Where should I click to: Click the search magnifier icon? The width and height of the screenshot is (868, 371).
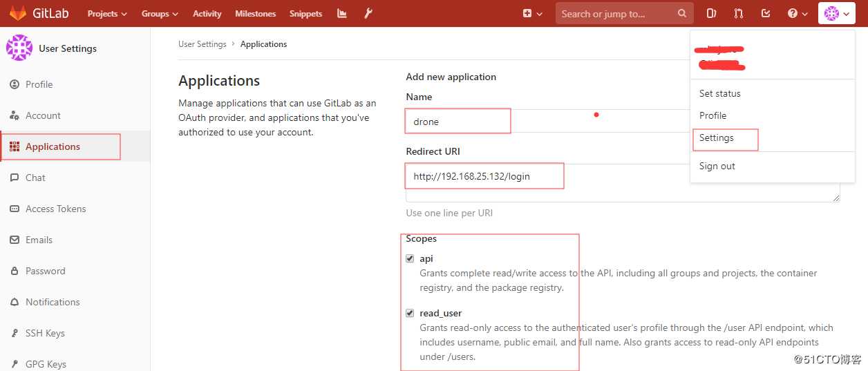tap(682, 13)
